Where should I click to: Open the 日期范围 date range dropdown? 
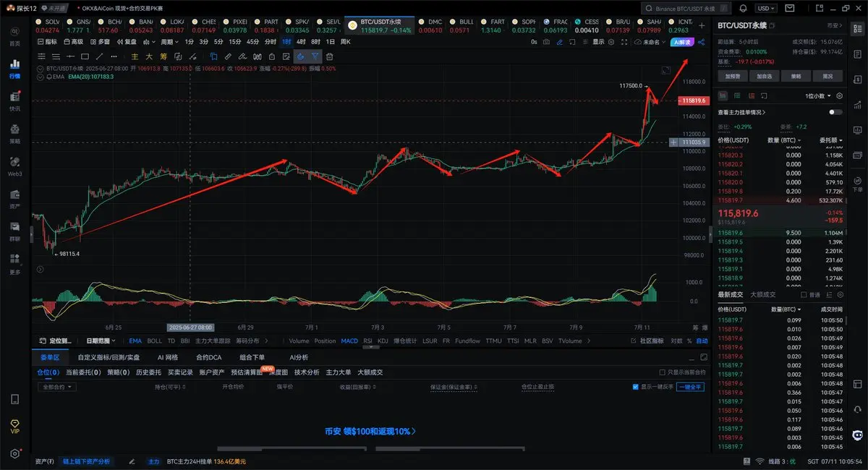pyautogui.click(x=102, y=341)
